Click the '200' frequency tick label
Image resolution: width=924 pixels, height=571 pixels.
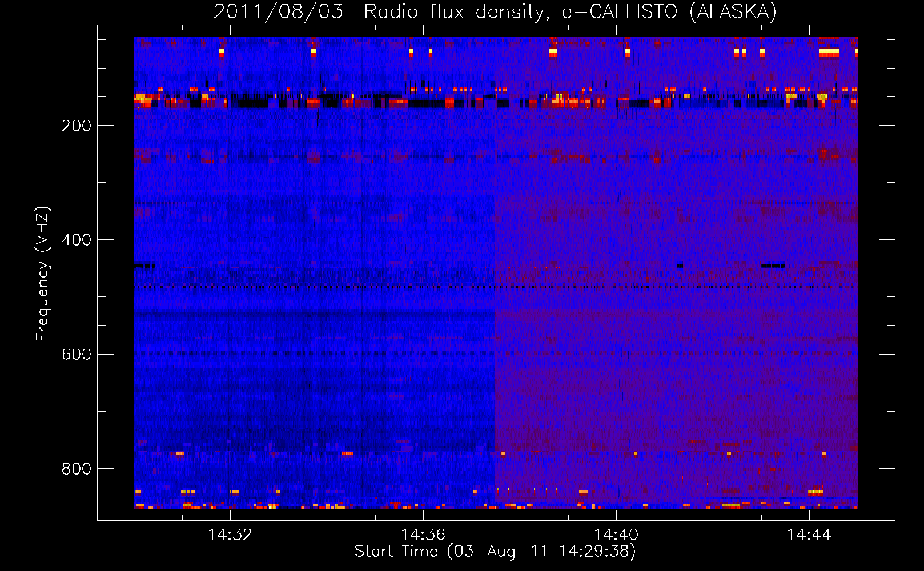click(77, 126)
